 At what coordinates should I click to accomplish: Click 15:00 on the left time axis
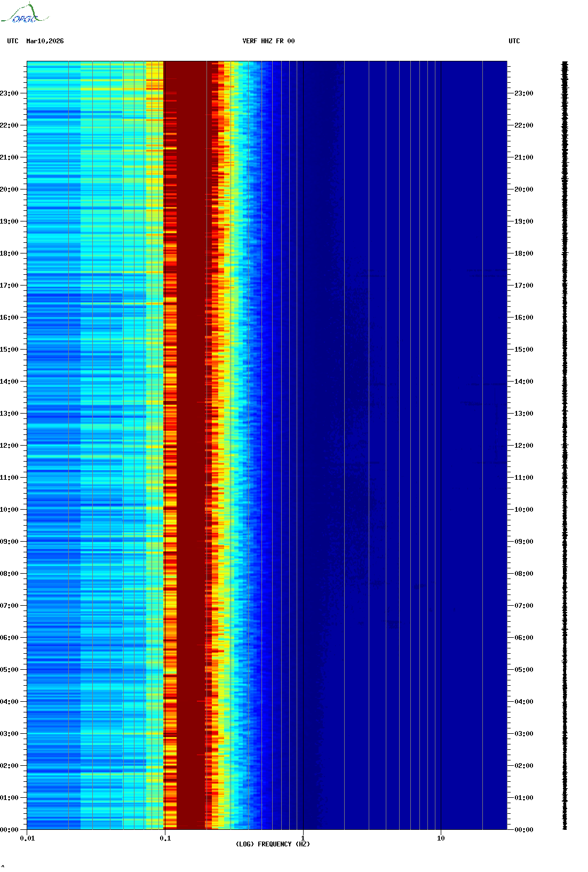point(9,350)
